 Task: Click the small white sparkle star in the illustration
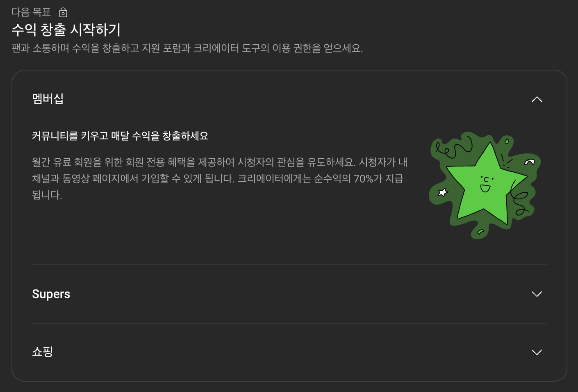pos(443,192)
